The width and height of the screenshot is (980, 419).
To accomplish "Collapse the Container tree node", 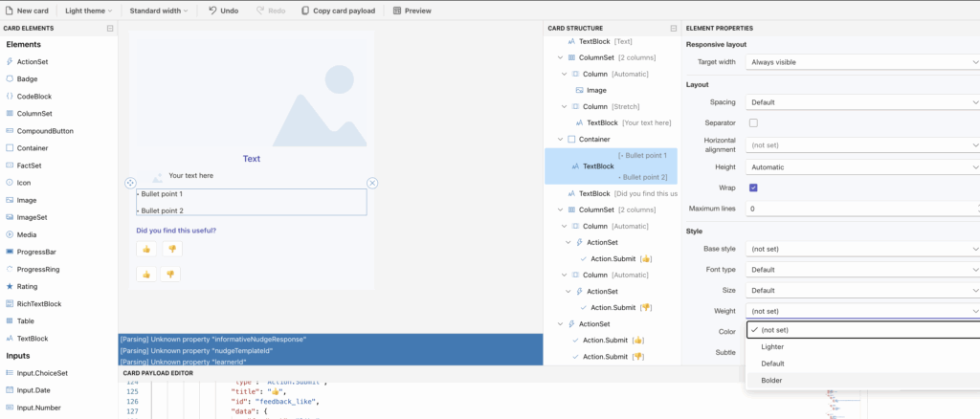I will 560,140.
